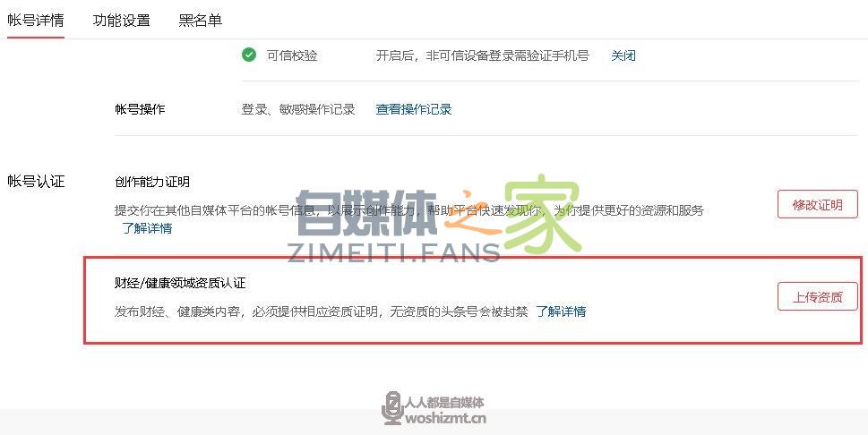Click the 自媒体之家 watermark logo
The height and width of the screenshot is (435, 868).
pos(438,218)
